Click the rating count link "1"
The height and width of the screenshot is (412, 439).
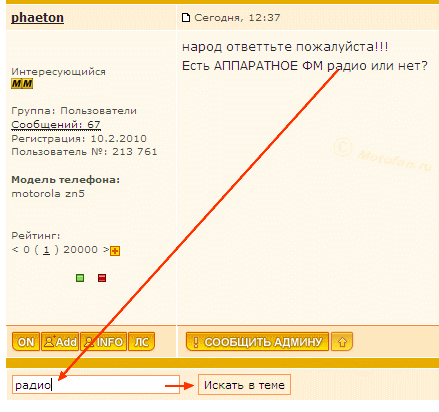click(47, 250)
